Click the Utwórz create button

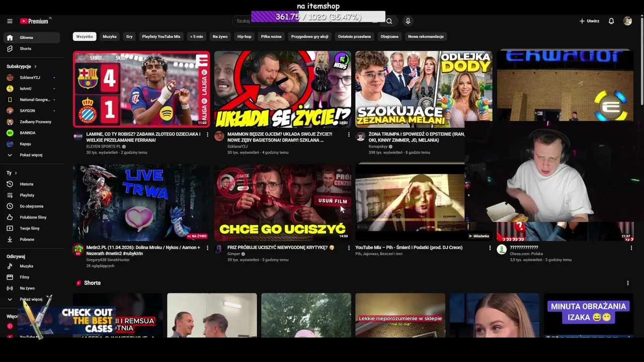point(589,21)
